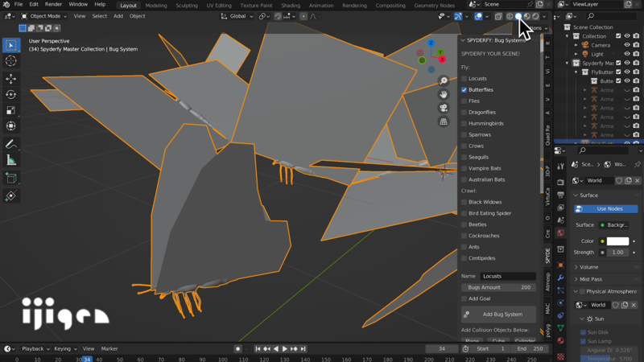Switch to rendered viewport shading
This screenshot has width=644, height=362.
point(535,16)
